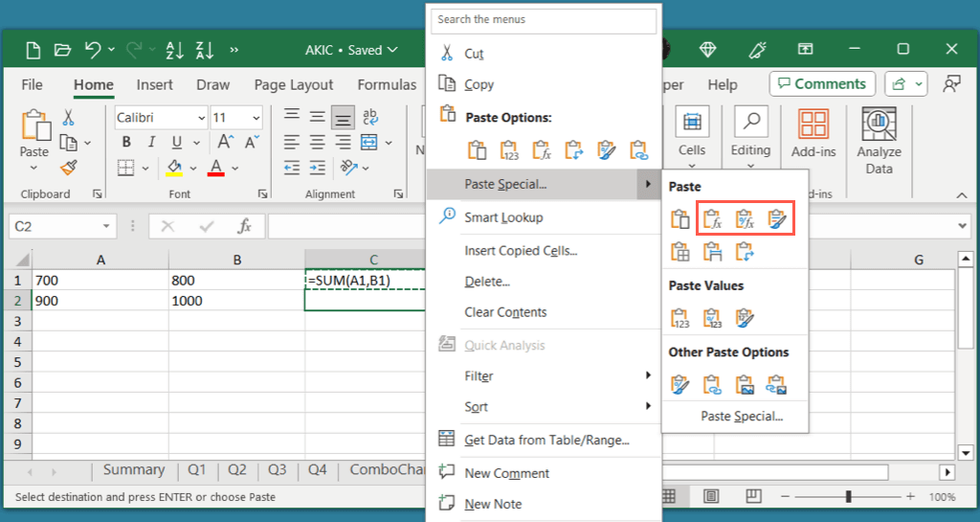Click the Transpose paste icon in submenu
Viewport: 980px width, 522px height.
744,252
